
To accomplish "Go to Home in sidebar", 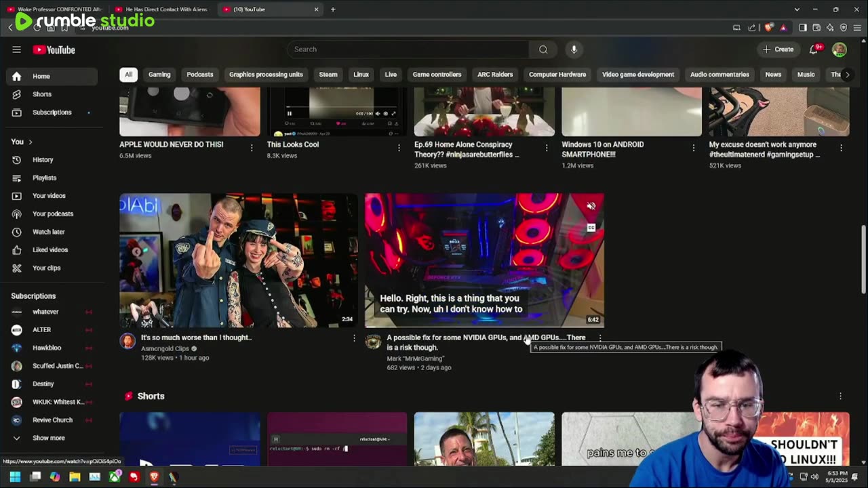I will click(x=52, y=77).
